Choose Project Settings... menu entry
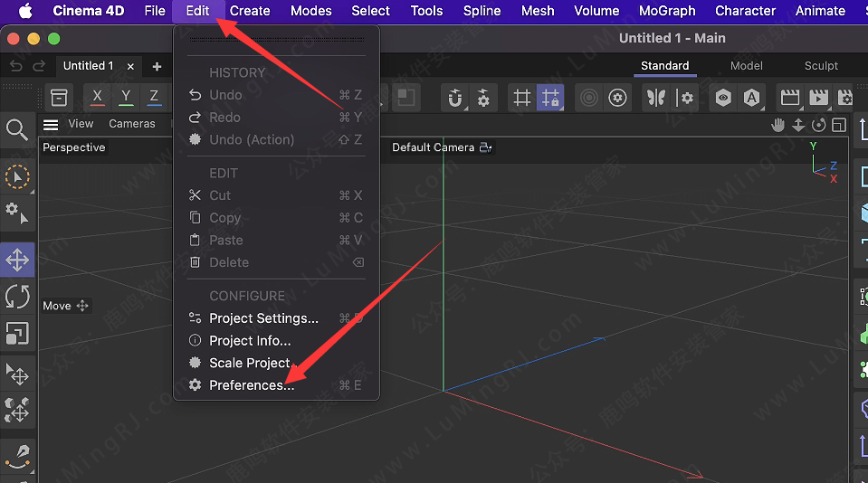The width and height of the screenshot is (868, 483). 276,318
